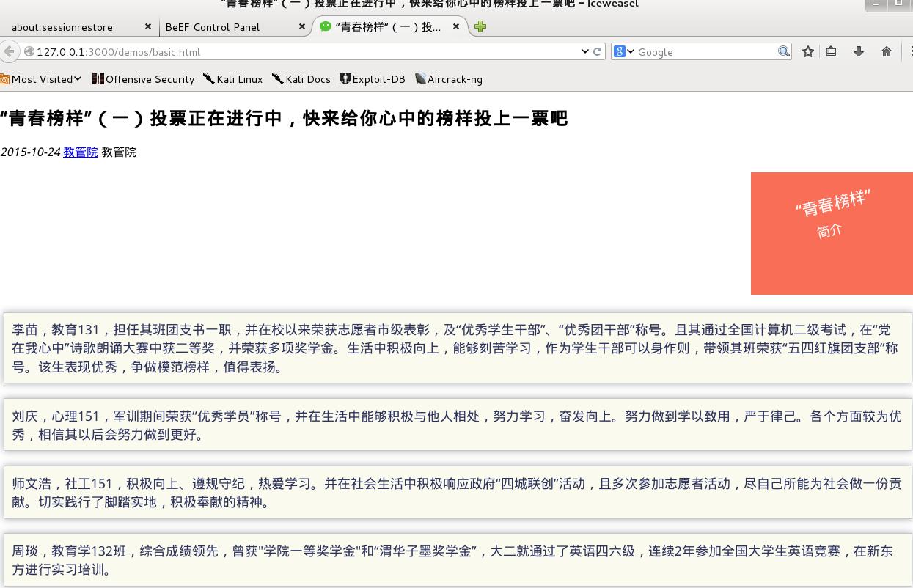Select the 李苗 教育131 candidate card
This screenshot has height=588, width=913.
pos(458,348)
